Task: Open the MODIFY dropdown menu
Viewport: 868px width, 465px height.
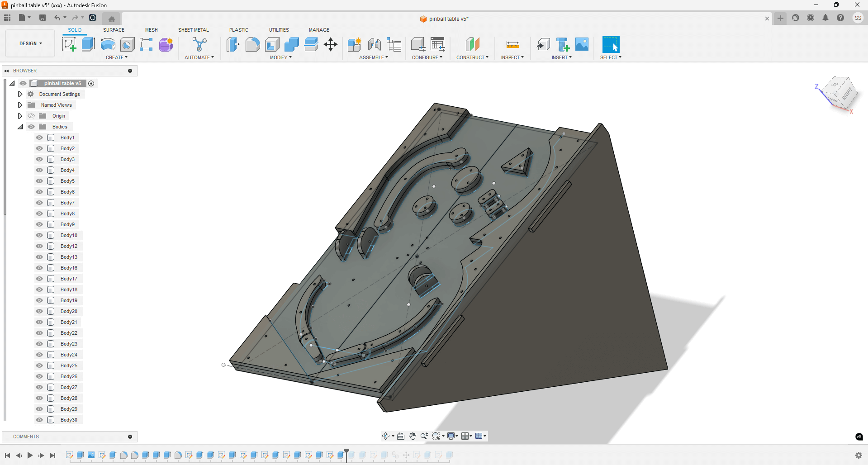Action: tap(281, 57)
